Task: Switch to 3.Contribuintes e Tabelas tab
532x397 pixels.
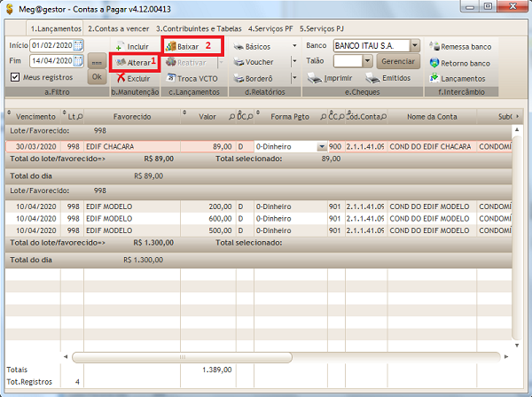Action: 199,29
